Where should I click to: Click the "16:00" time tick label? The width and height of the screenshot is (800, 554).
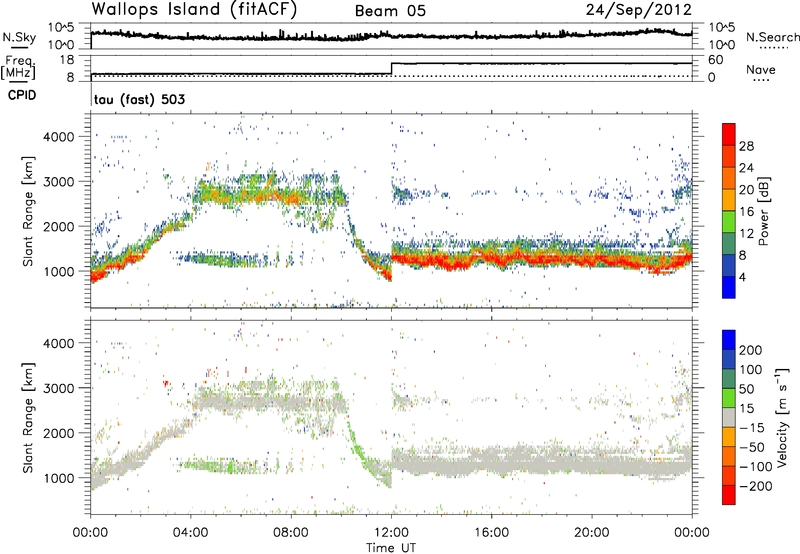coord(491,533)
